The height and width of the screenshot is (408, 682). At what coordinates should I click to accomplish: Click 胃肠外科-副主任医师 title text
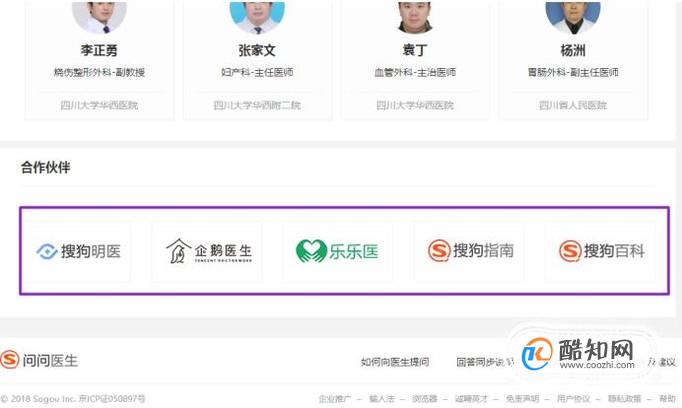573,72
